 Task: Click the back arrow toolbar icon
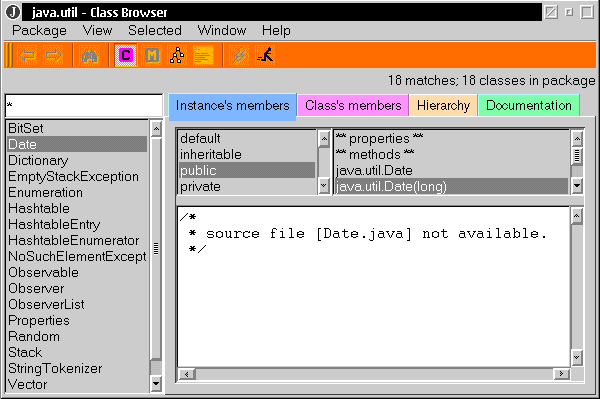[27, 56]
